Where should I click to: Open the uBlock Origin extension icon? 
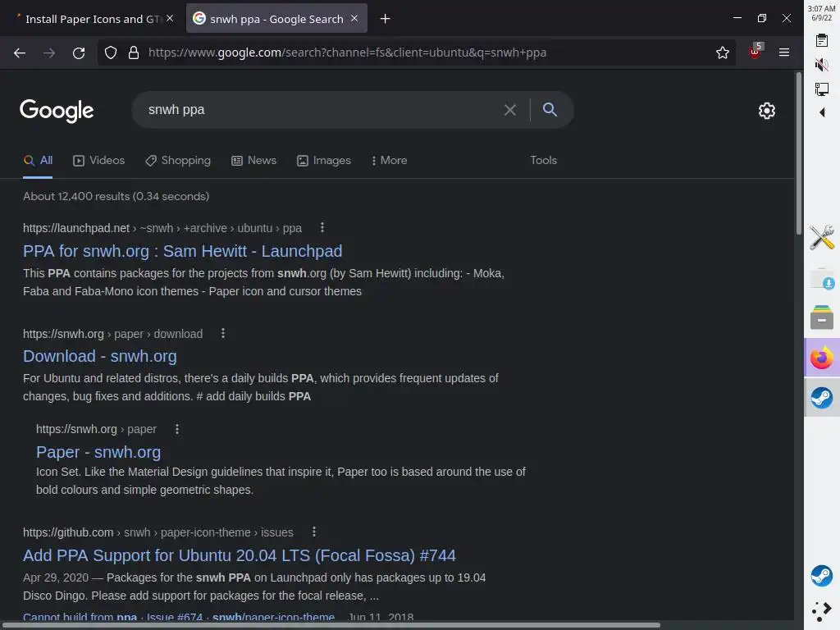tap(756, 52)
